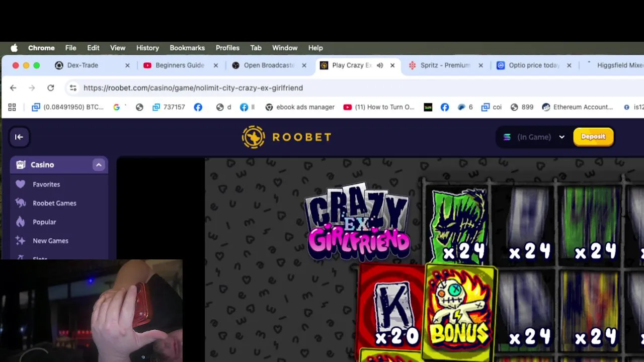Close the Beginners Guide tab
This screenshot has width=644, height=362.
coord(216,65)
